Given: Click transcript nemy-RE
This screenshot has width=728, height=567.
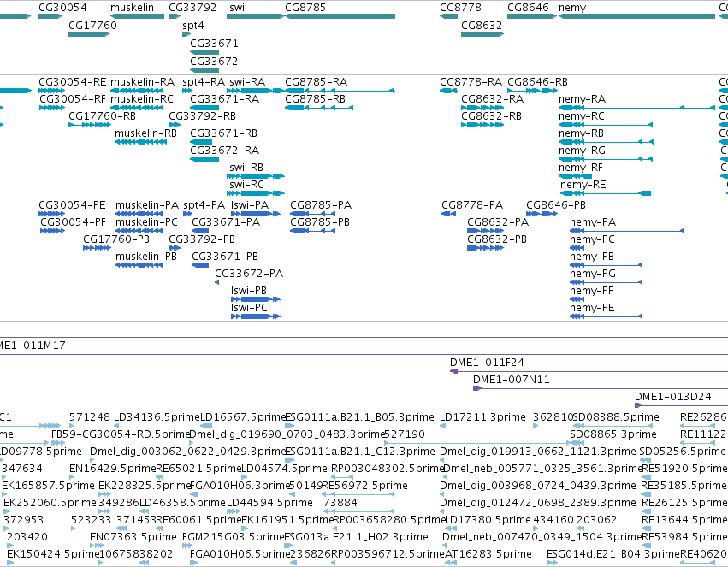Looking at the screenshot, I should coord(606,193).
